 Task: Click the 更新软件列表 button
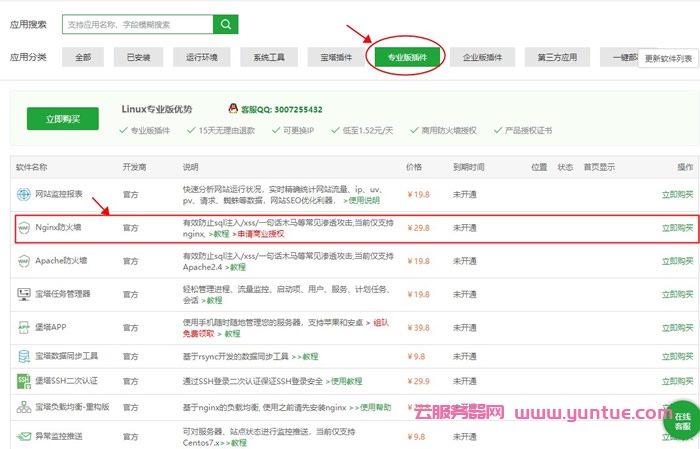pos(668,58)
